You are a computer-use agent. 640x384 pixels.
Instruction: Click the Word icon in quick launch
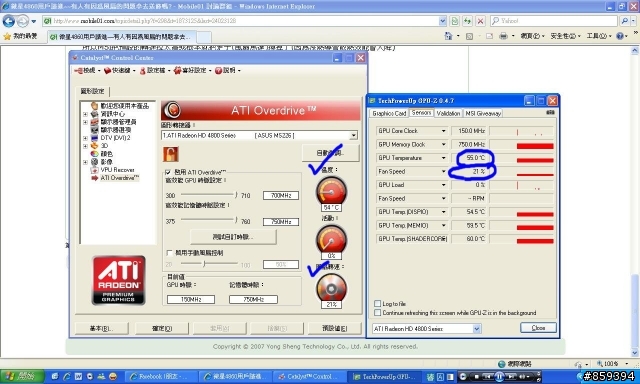[x=78, y=376]
